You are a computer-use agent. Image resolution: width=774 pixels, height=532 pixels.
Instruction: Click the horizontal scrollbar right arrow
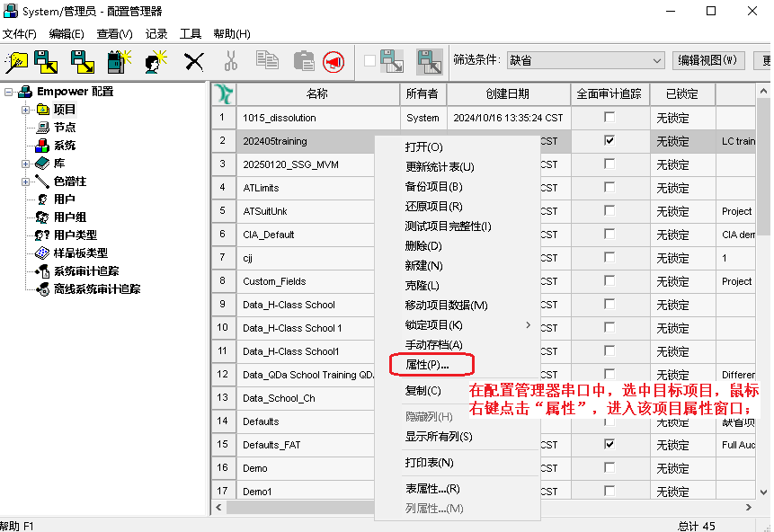749,508
